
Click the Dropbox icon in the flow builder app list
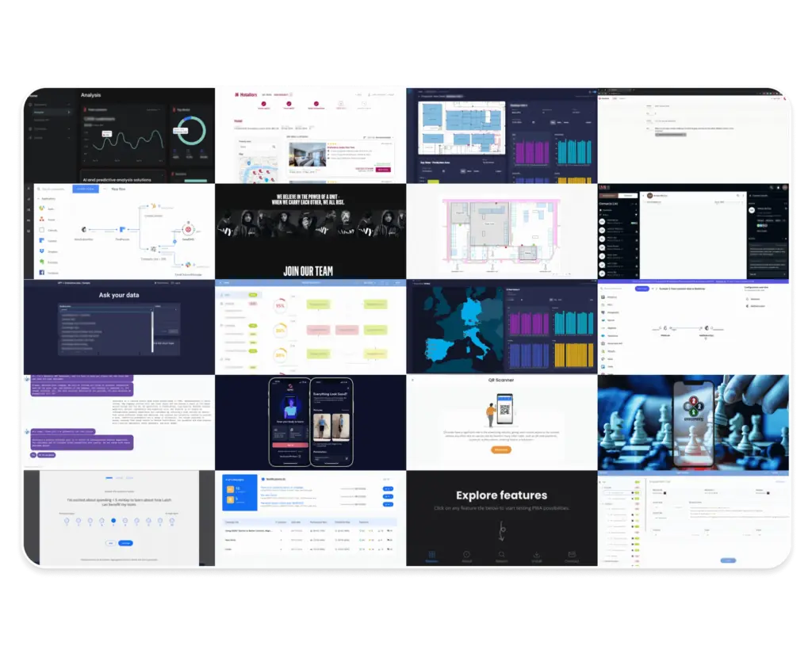tap(42, 251)
